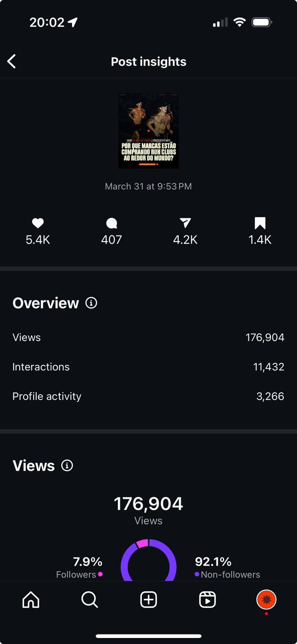Tap the pink Followers legend dot
This screenshot has height=644, width=297.
[x=100, y=574]
